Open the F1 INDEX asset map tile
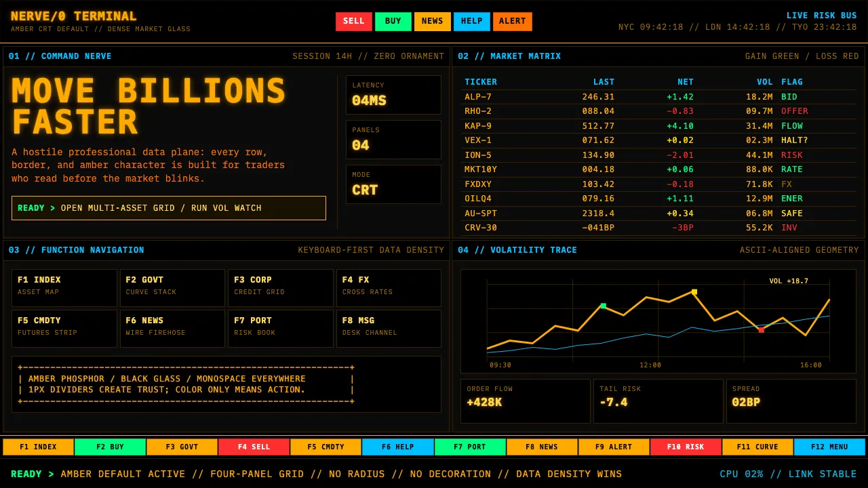The image size is (868, 488). coord(64,288)
